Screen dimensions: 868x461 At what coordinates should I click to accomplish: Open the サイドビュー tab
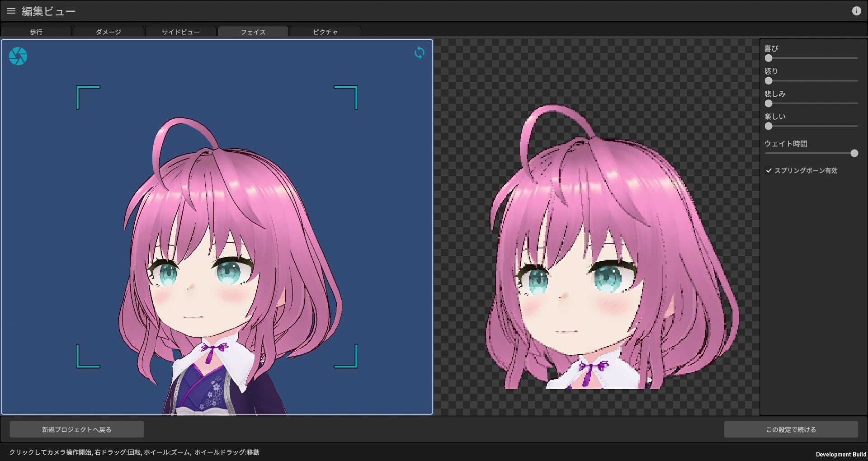pyautogui.click(x=181, y=32)
